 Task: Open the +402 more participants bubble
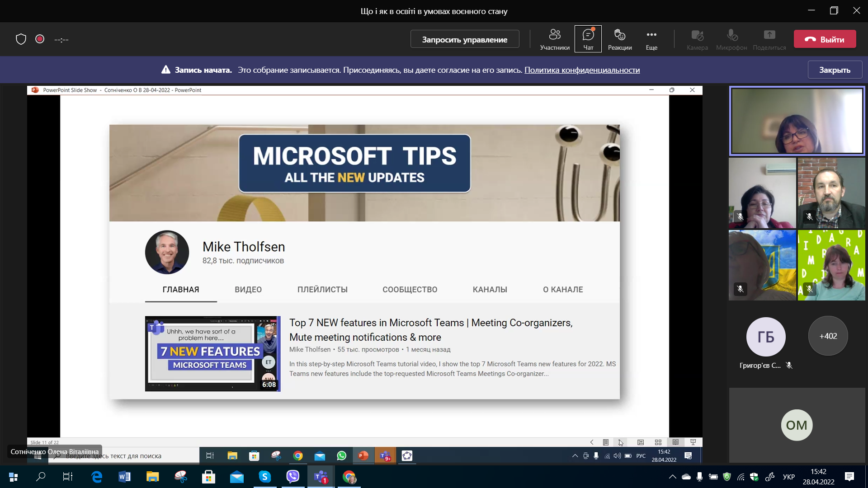pyautogui.click(x=828, y=336)
